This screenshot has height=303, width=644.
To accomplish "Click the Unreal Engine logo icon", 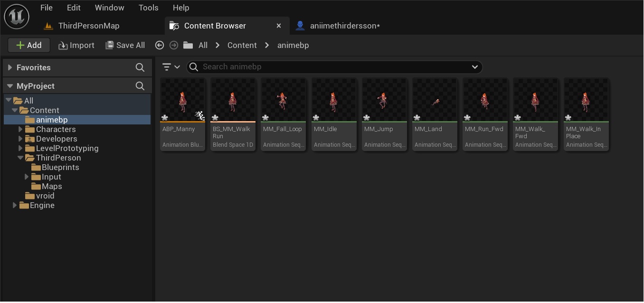I will [17, 17].
